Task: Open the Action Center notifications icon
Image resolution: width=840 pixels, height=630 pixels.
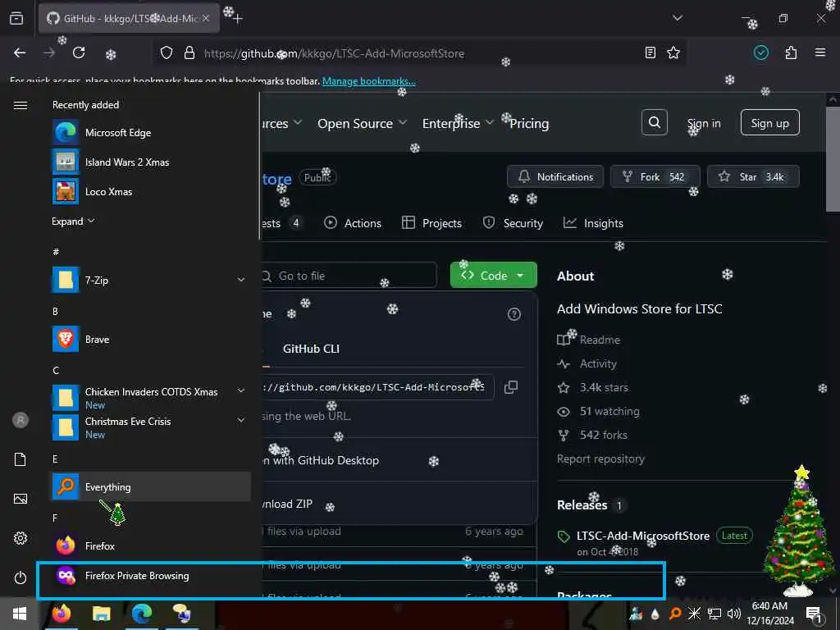Action: (814, 614)
